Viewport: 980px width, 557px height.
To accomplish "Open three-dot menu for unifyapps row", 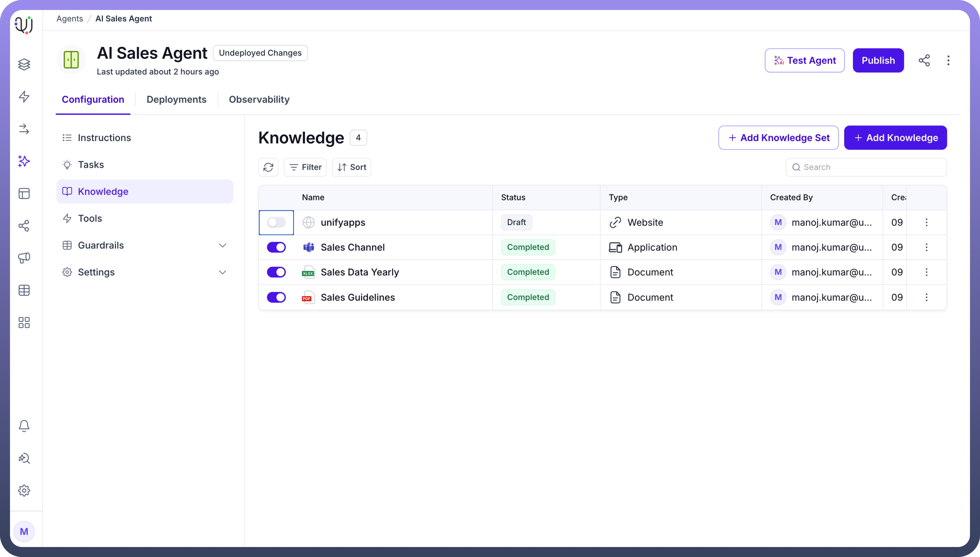I will [926, 222].
